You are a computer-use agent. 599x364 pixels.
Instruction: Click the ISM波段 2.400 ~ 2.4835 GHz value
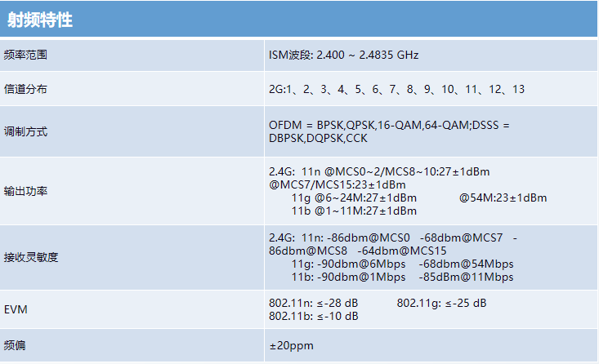343,55
